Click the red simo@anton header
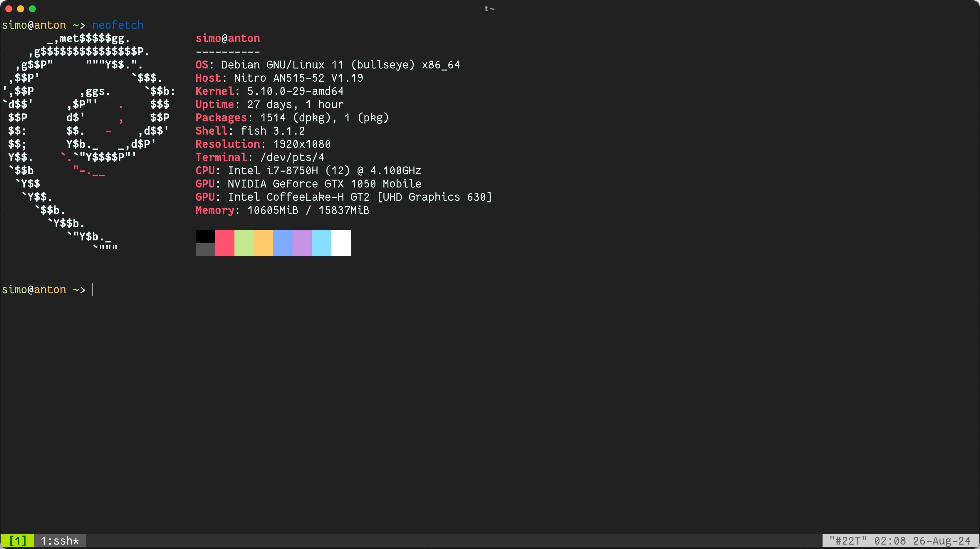Image resolution: width=980 pixels, height=549 pixels. click(227, 39)
